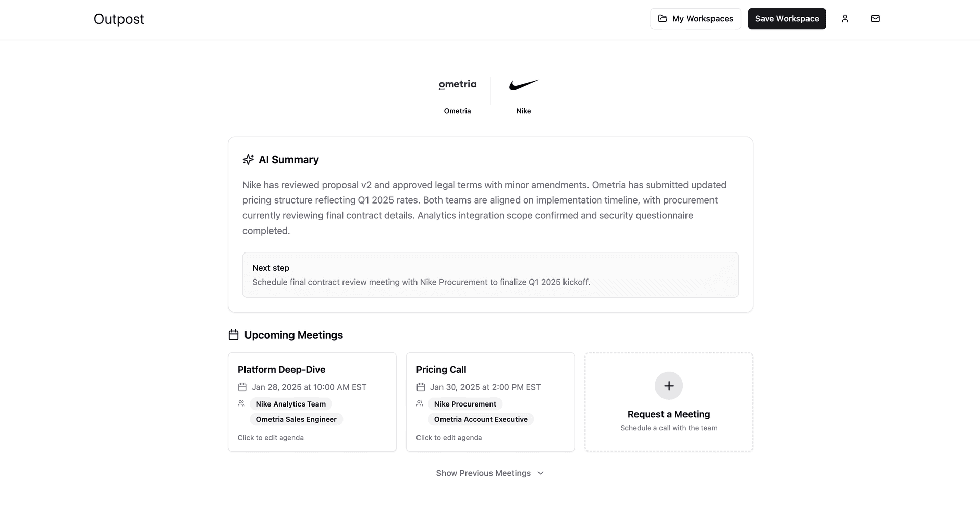Expand Show Previous Meetings
This screenshot has height=507, width=980.
click(x=489, y=473)
